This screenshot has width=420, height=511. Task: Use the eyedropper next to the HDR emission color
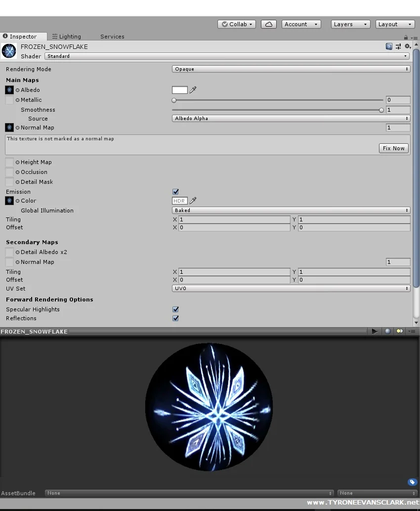click(x=194, y=201)
